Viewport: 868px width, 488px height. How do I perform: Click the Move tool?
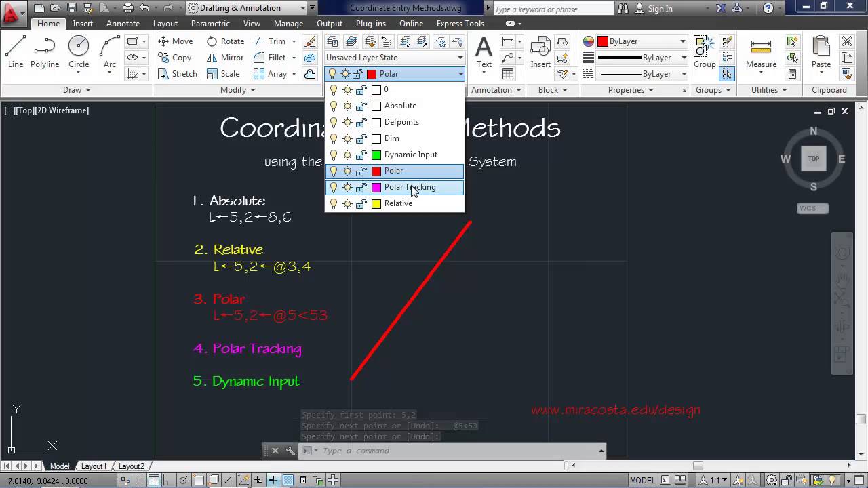pos(176,41)
